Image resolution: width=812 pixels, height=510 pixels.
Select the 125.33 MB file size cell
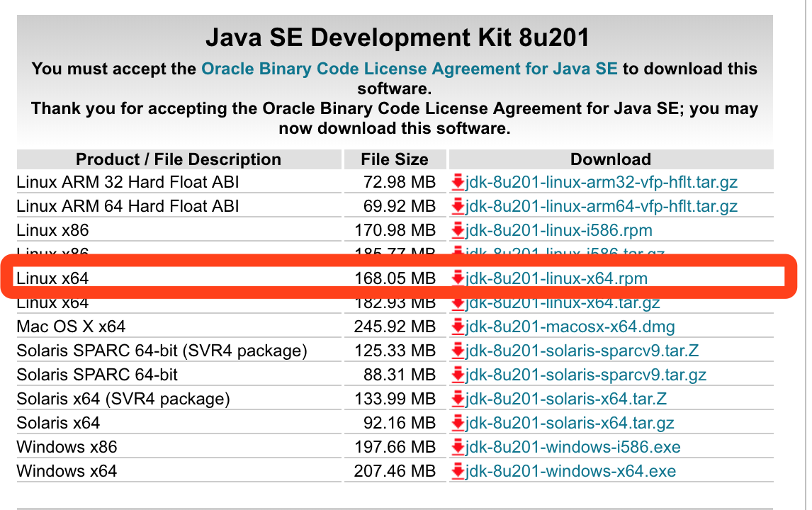coord(395,351)
